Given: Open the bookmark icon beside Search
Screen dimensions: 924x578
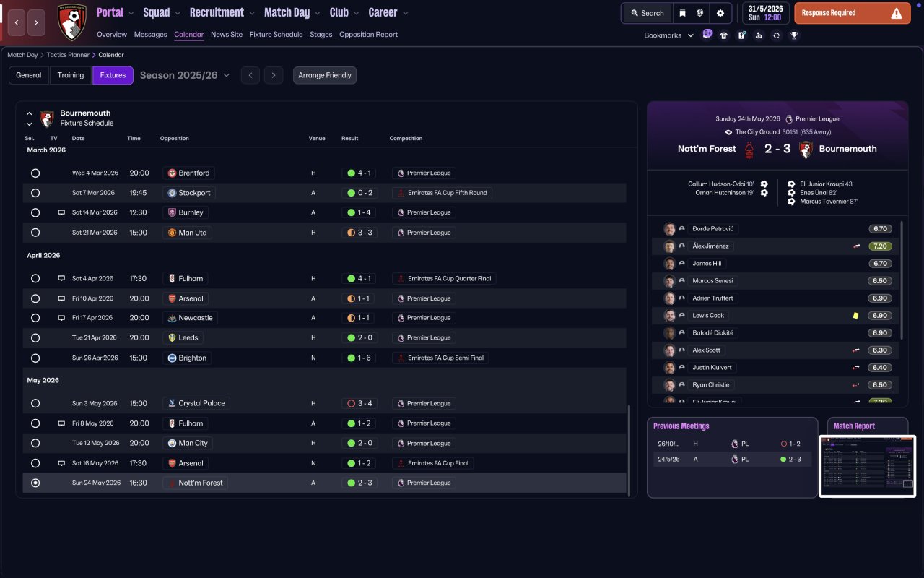Looking at the screenshot, I should (x=682, y=13).
